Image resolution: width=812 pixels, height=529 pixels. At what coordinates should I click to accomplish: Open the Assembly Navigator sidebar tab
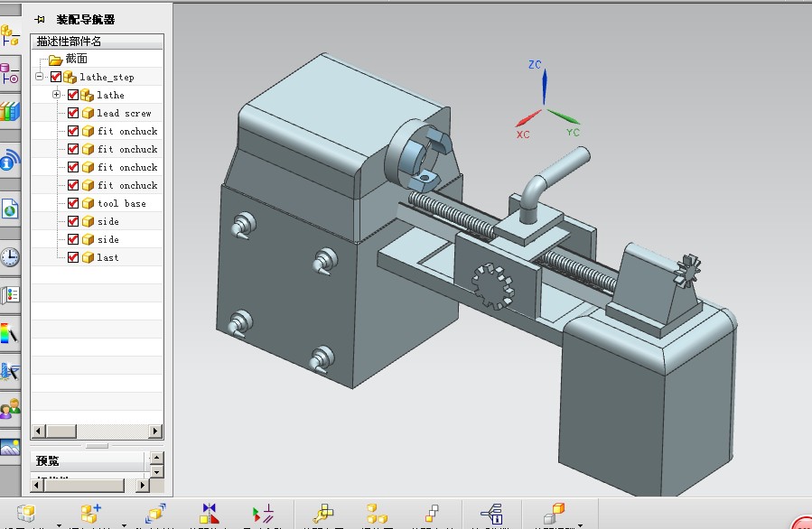pyautogui.click(x=10, y=36)
